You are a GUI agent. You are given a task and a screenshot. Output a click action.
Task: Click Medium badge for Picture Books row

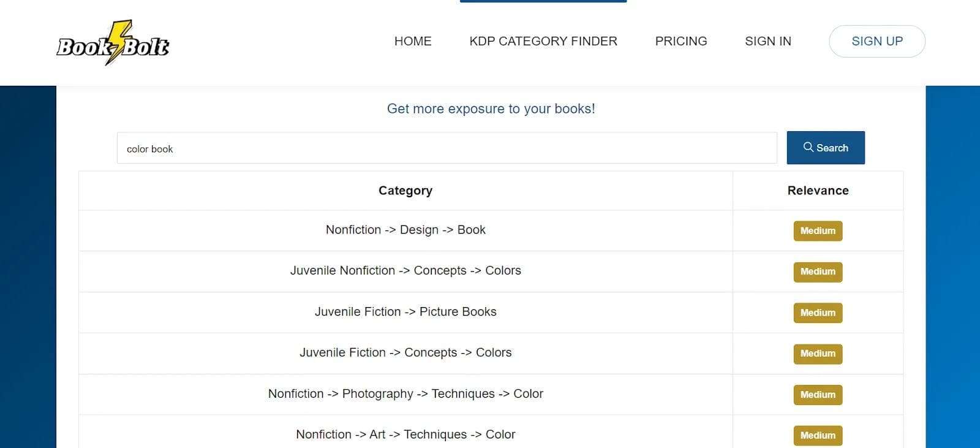point(818,313)
